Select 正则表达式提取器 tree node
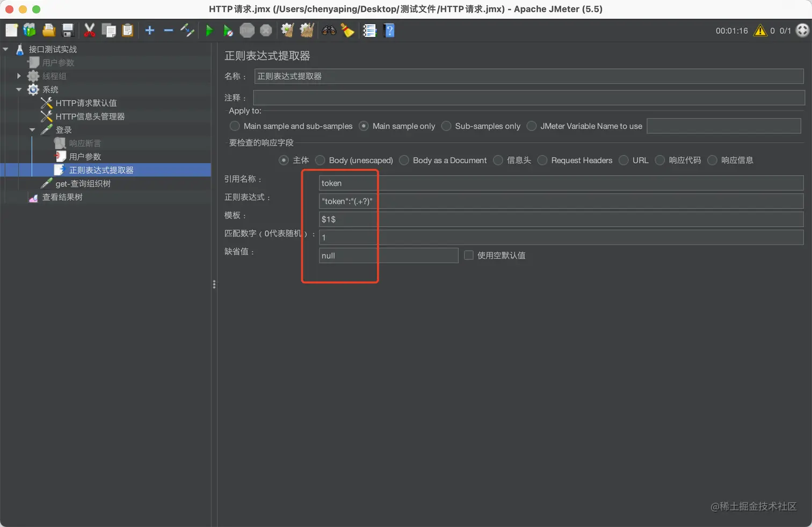The image size is (812, 527). (x=101, y=170)
